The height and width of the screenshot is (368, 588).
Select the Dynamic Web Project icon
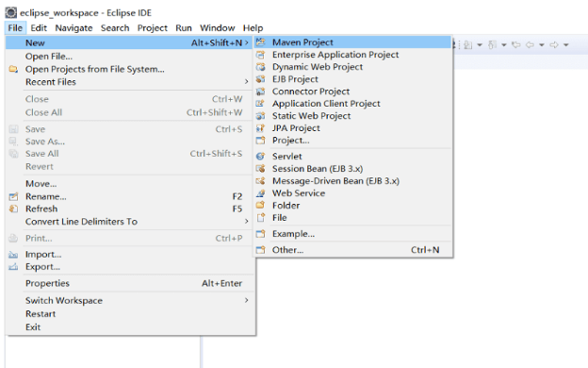click(260, 67)
